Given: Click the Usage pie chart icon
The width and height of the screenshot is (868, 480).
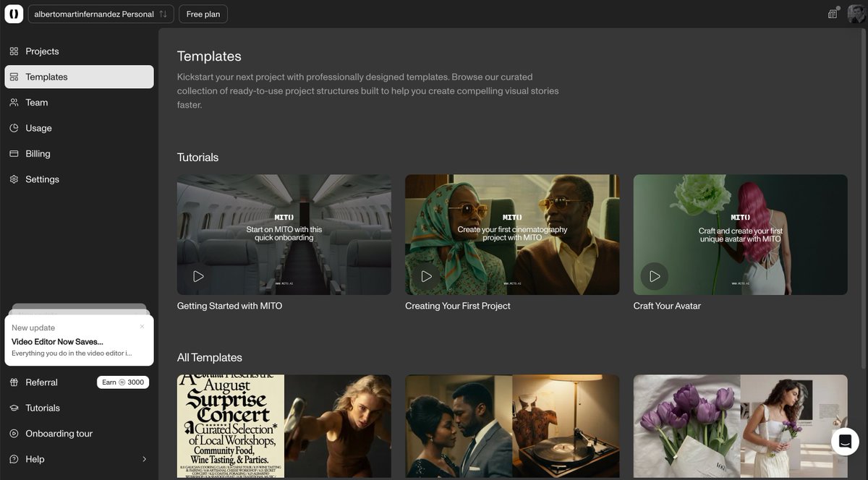Looking at the screenshot, I should pos(14,128).
